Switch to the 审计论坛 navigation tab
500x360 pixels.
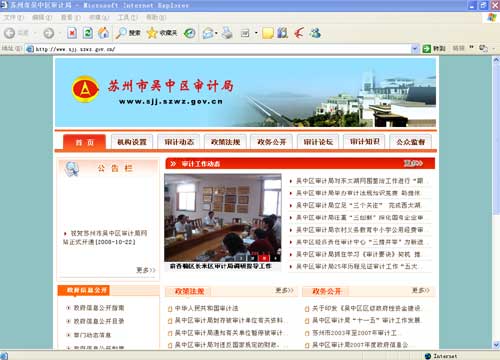click(318, 142)
